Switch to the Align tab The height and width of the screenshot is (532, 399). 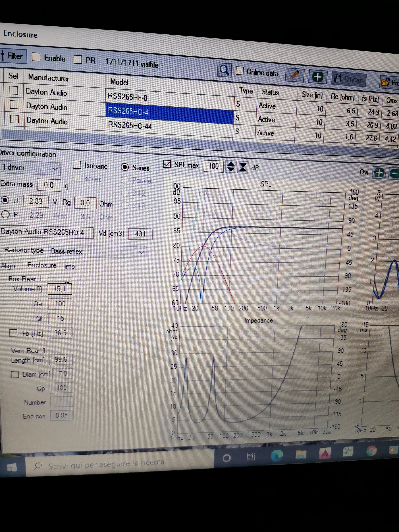[x=8, y=266]
